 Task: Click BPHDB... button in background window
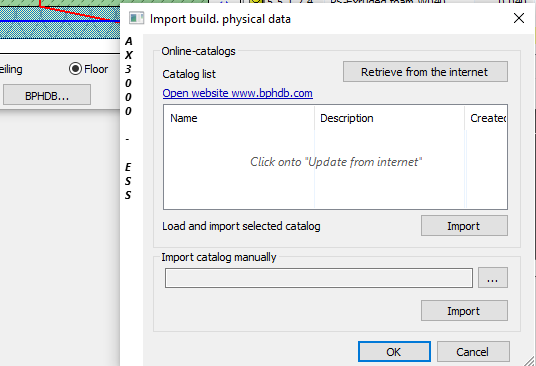(x=47, y=95)
